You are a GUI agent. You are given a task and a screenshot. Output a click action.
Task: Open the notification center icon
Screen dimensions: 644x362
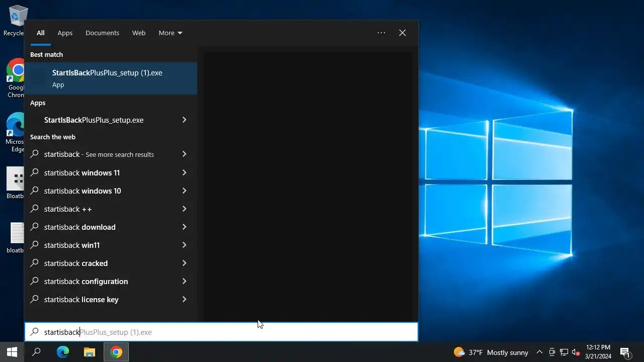tap(625, 352)
